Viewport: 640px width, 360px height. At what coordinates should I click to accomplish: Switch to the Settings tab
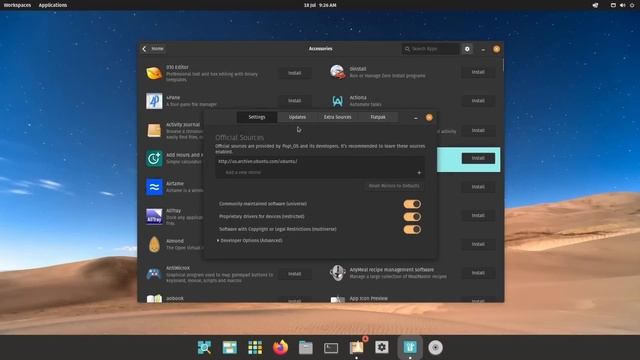[257, 117]
